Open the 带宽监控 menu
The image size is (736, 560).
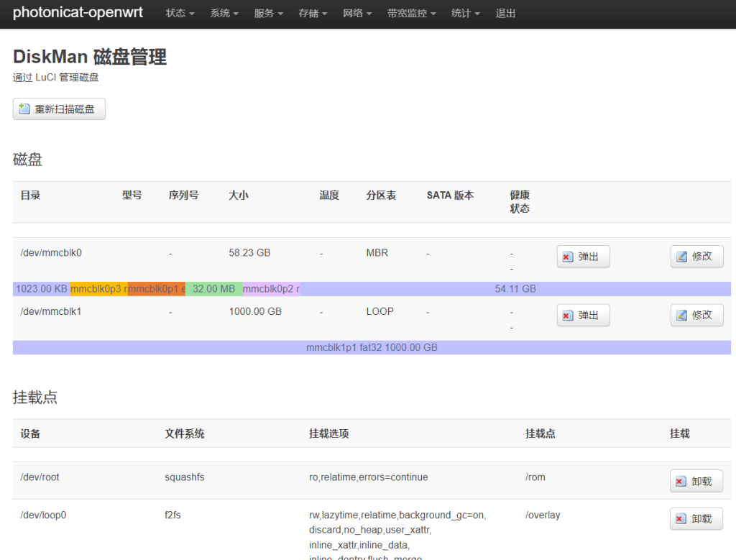(411, 14)
